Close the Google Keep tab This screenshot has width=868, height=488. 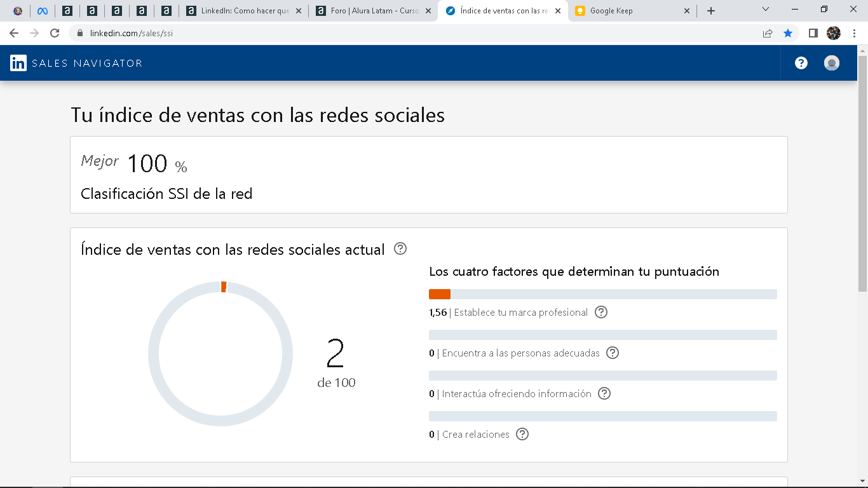[686, 11]
